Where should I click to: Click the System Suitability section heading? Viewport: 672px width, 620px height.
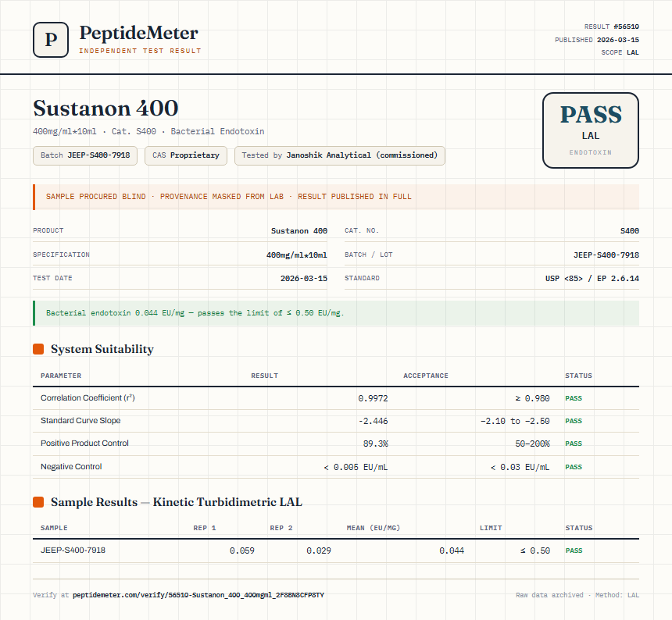102,349
